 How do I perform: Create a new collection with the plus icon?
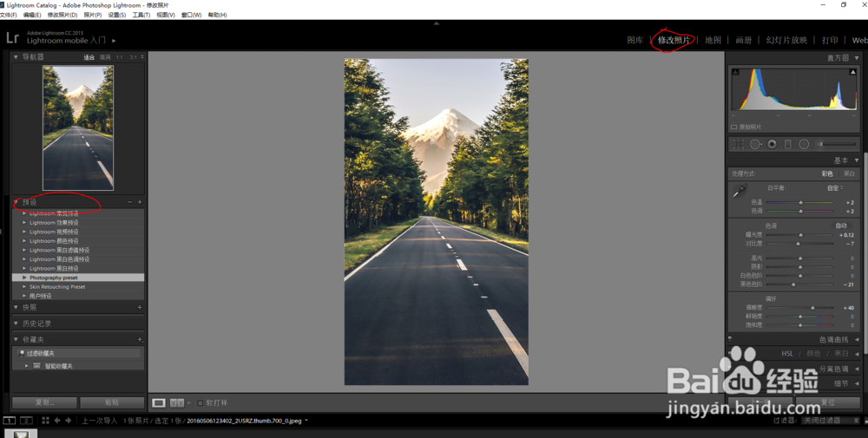coord(140,340)
